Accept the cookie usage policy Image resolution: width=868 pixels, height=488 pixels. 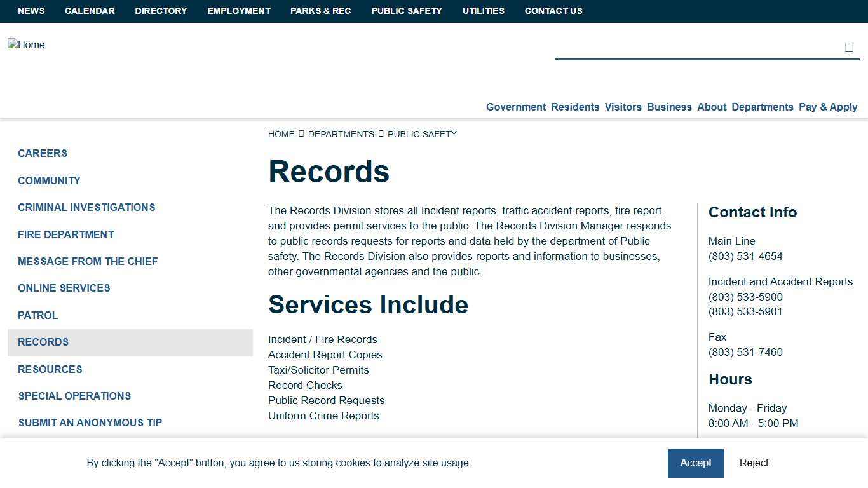point(696,463)
